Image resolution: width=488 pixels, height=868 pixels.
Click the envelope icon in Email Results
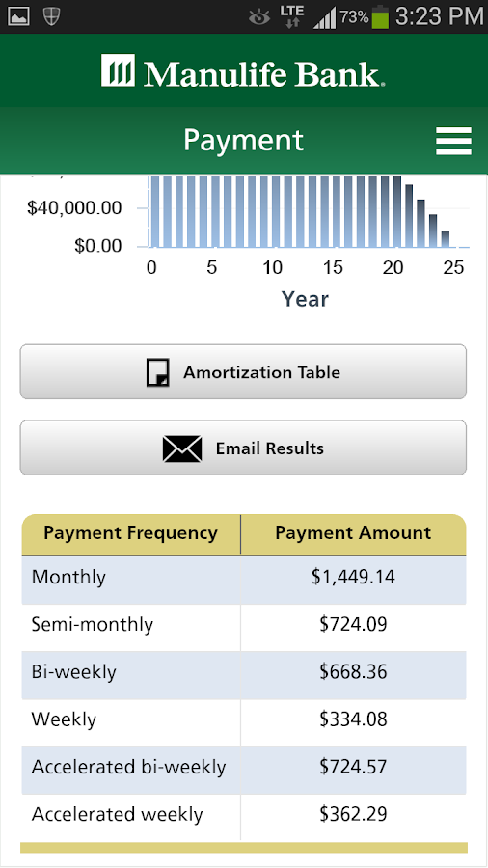pyautogui.click(x=182, y=448)
